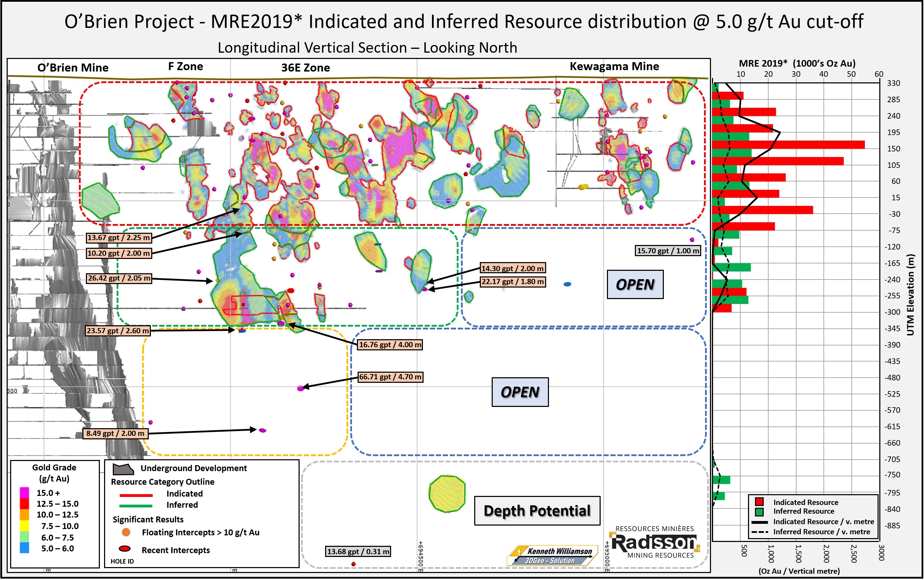Click the Depth Potential label box
Image resolution: width=924 pixels, height=580 pixels.
coord(537,511)
